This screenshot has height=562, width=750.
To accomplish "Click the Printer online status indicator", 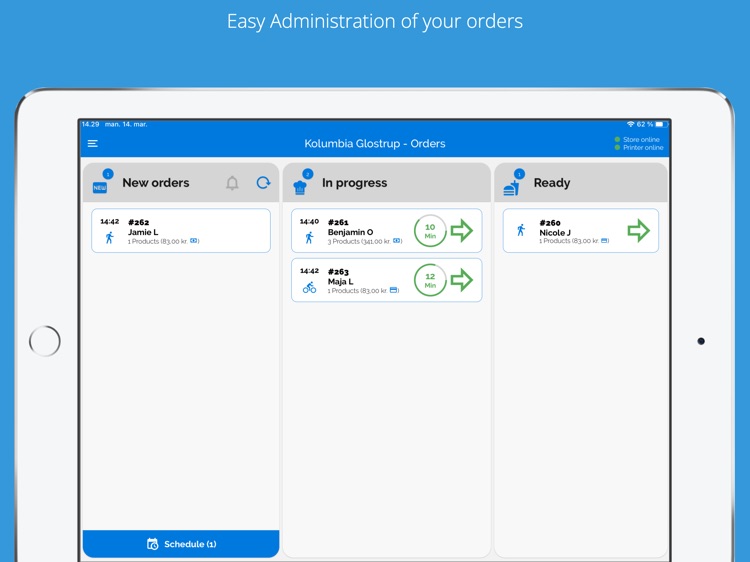I will 639,148.
